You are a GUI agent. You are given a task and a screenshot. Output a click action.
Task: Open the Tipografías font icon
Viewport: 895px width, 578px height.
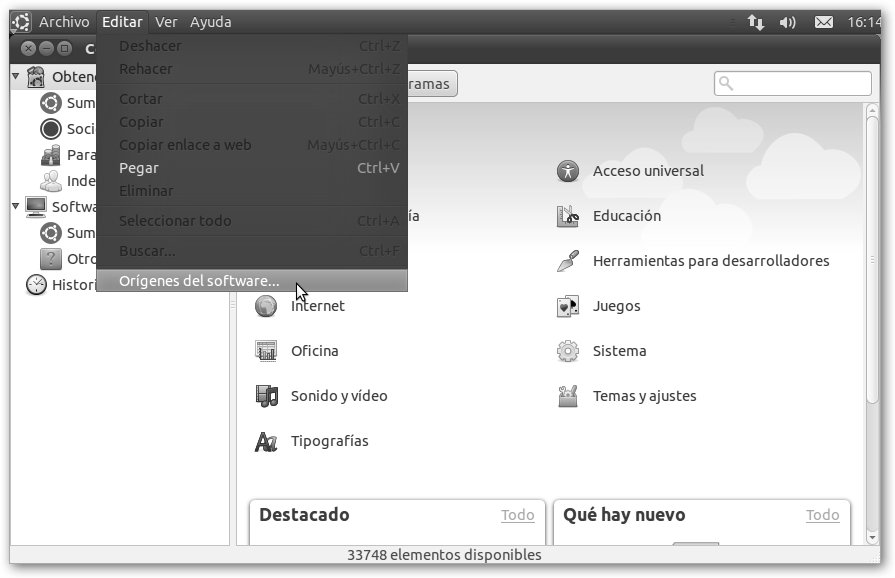click(266, 441)
